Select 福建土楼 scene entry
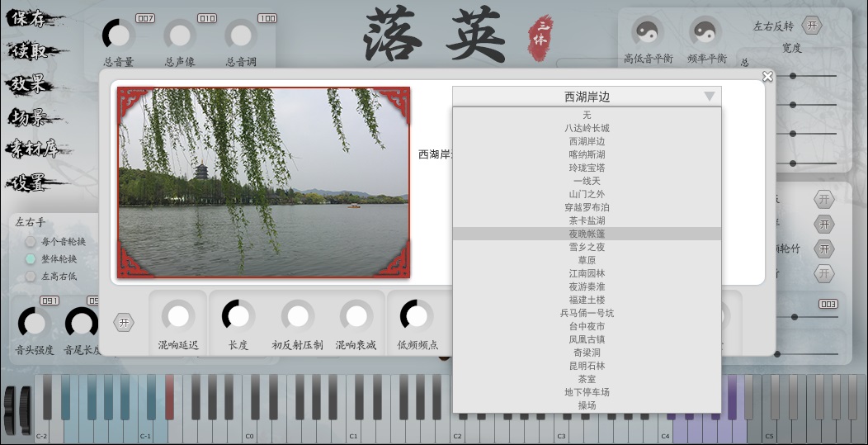This screenshot has height=445, width=868. [x=587, y=300]
